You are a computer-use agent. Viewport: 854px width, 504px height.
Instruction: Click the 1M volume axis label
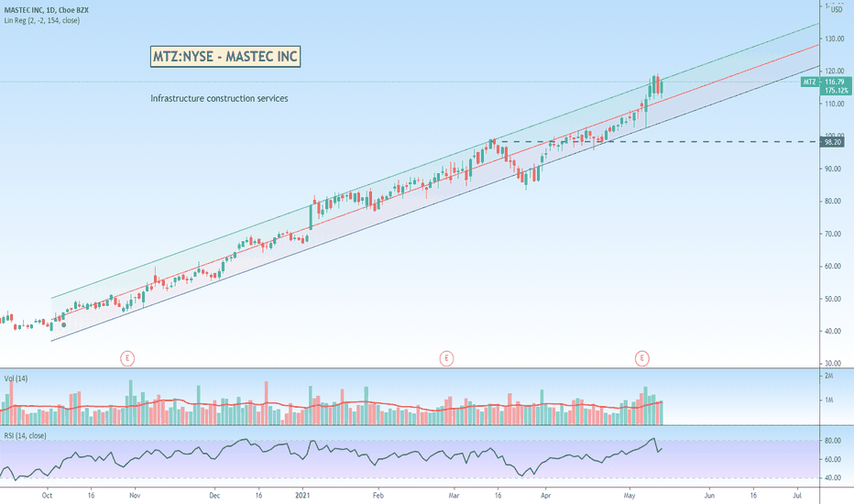point(829,400)
